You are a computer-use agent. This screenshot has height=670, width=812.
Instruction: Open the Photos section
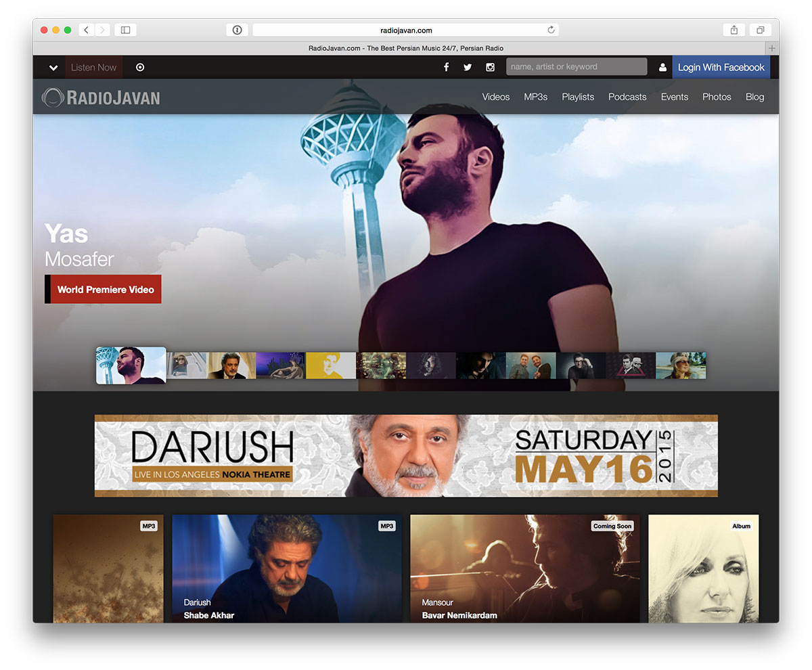pyautogui.click(x=717, y=97)
